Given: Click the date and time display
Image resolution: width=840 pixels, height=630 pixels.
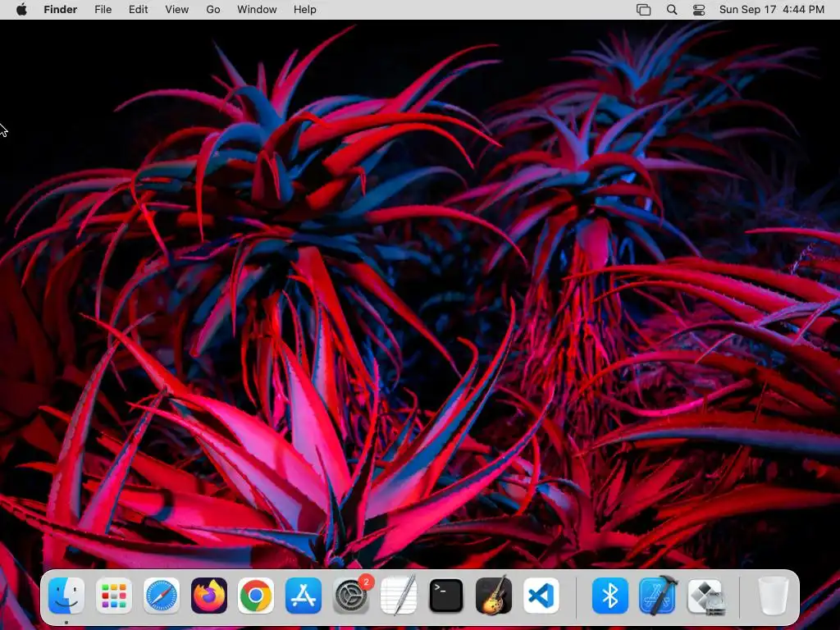Looking at the screenshot, I should (x=771, y=10).
